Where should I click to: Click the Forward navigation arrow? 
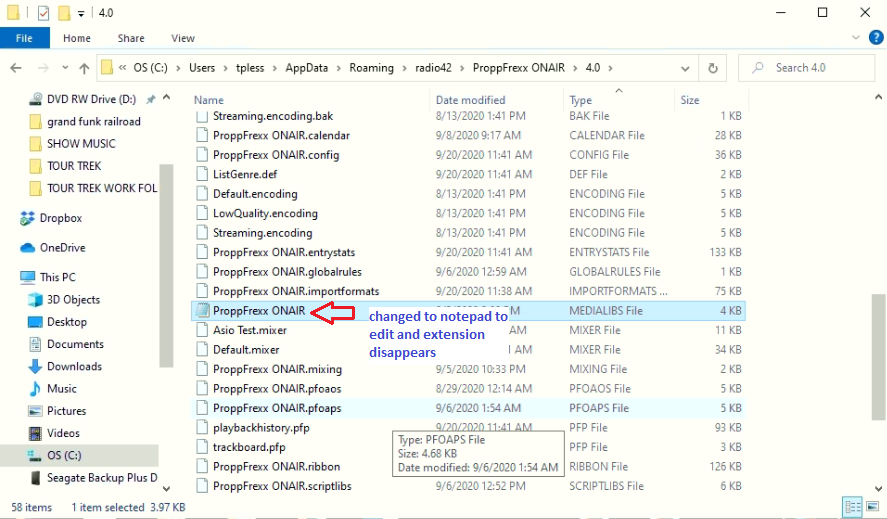[x=43, y=68]
